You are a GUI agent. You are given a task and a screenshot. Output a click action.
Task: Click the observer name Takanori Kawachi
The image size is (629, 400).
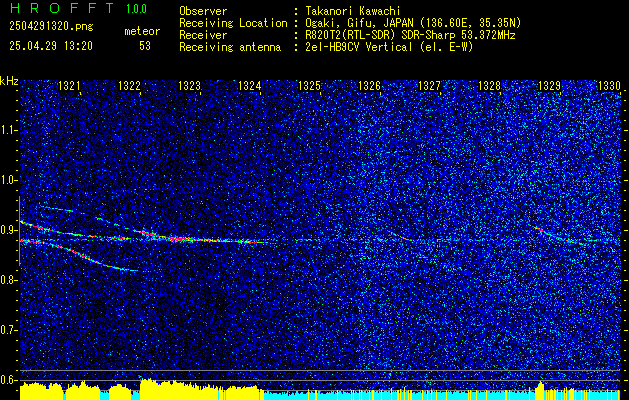click(353, 11)
